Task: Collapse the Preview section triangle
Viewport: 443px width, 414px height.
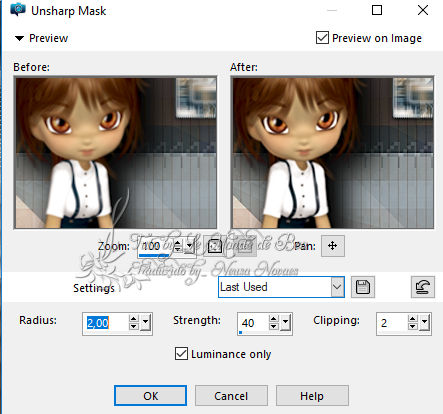Action: coord(19,38)
